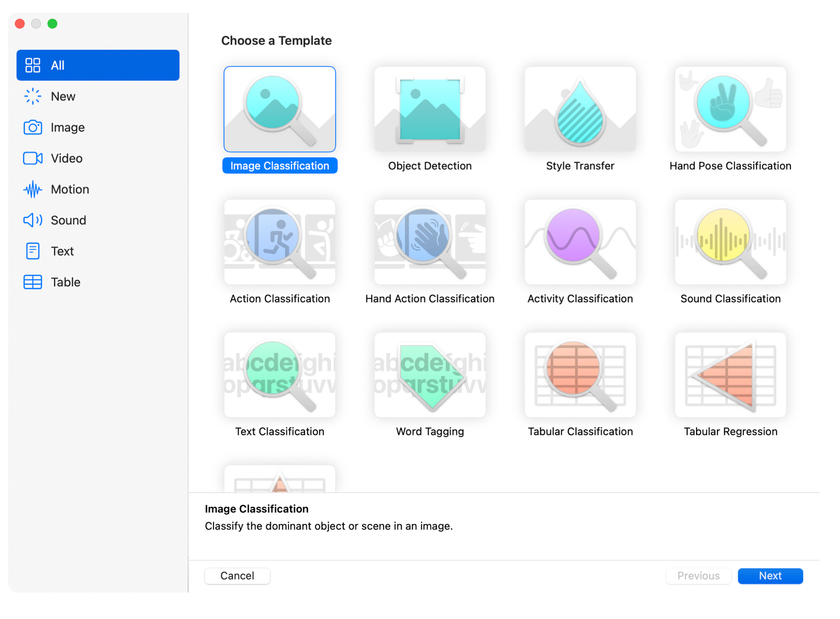This screenshot has width=840, height=619.
Task: Select the Action Classification template icon
Action: [279, 242]
